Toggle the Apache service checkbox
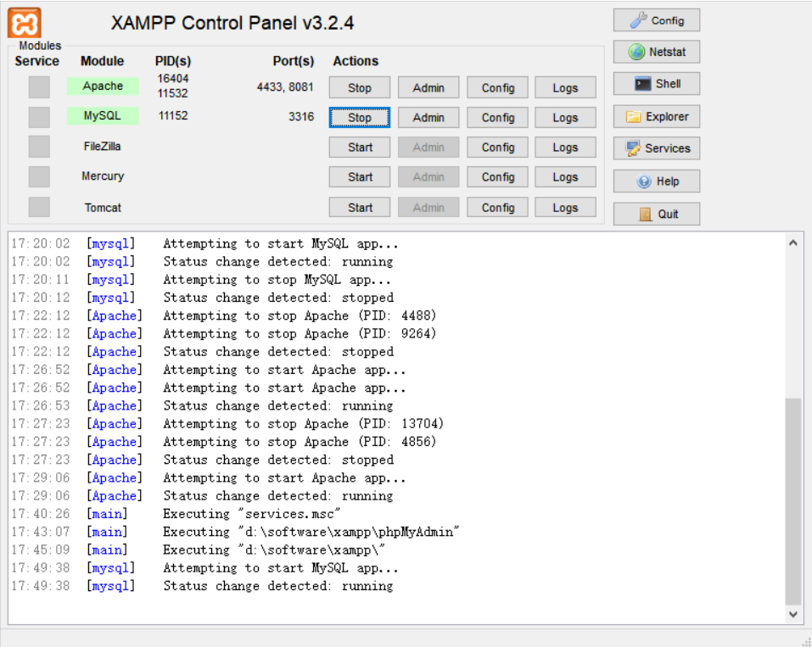Viewport: 812px width, 647px height. coord(39,87)
